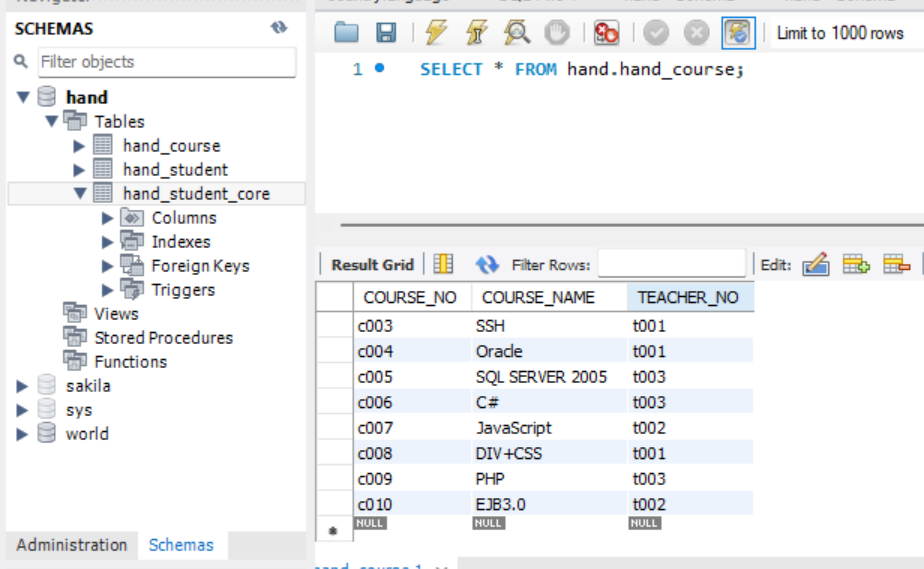Click the Columns folder icon
The width and height of the screenshot is (924, 569).
tap(132, 218)
